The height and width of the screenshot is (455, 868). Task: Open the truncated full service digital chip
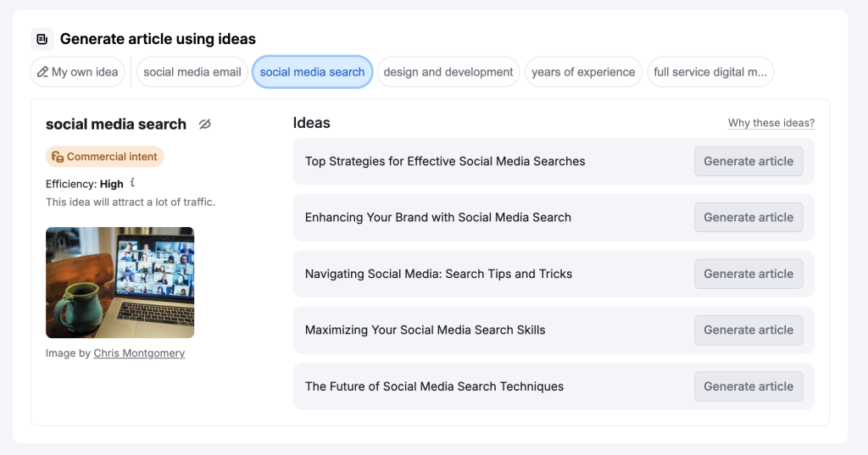(x=710, y=72)
